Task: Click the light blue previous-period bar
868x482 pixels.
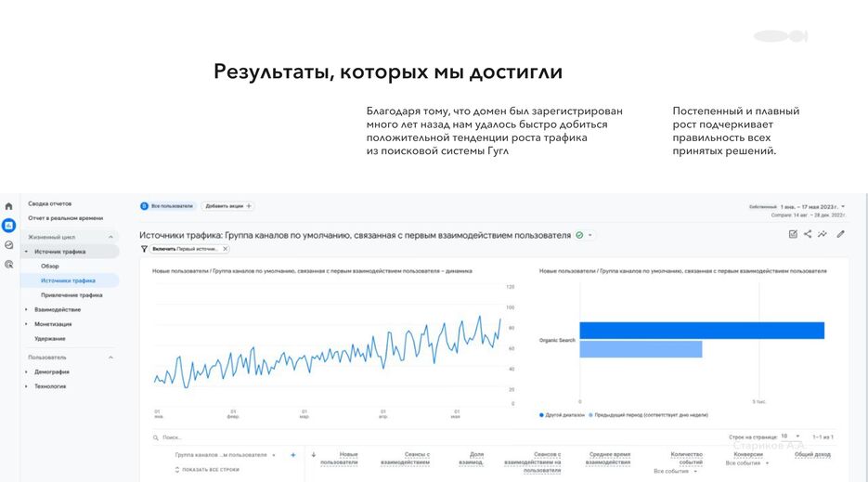Action: click(x=641, y=349)
